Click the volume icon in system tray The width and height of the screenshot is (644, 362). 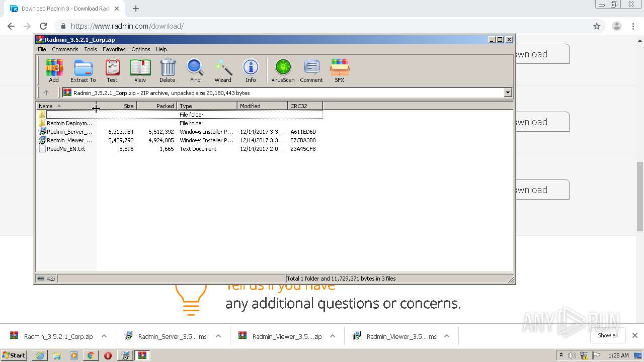coord(572,355)
